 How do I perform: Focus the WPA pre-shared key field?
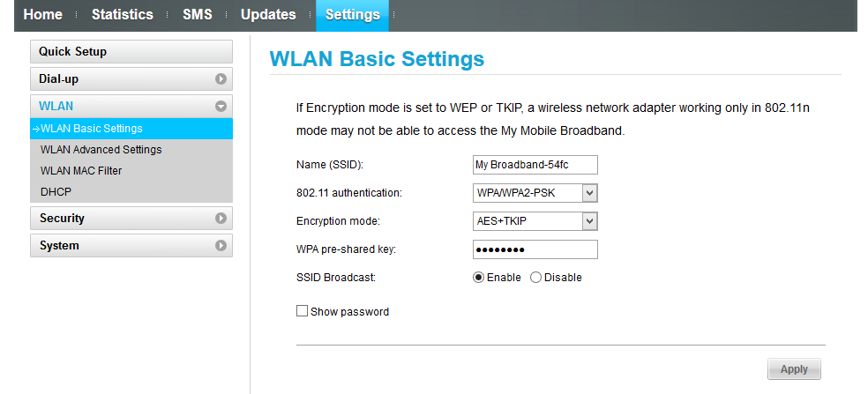[535, 249]
